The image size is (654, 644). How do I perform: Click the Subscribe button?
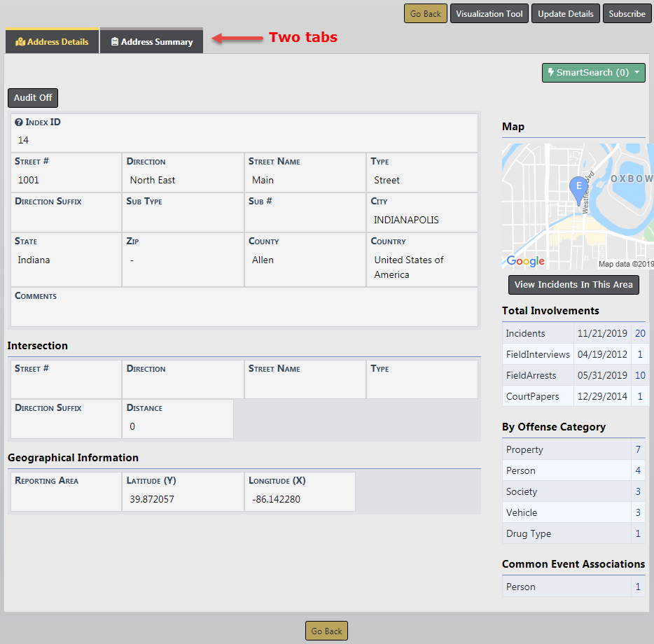click(x=626, y=14)
